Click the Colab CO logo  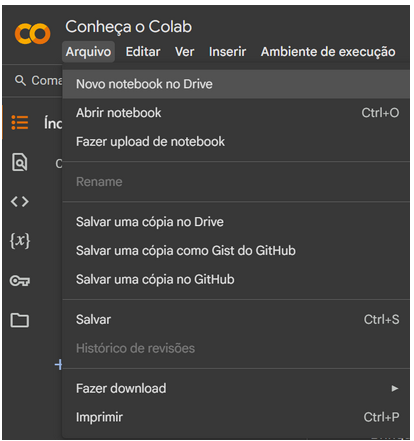(x=32, y=34)
